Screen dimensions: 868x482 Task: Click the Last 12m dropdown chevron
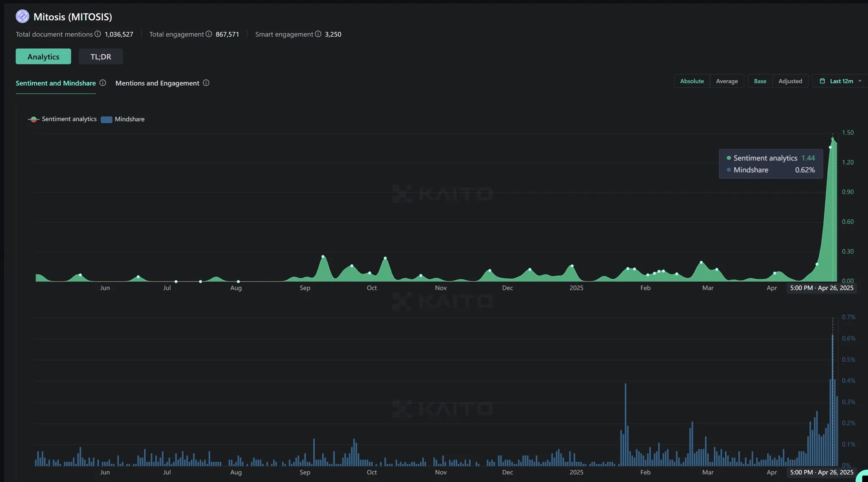[860, 81]
